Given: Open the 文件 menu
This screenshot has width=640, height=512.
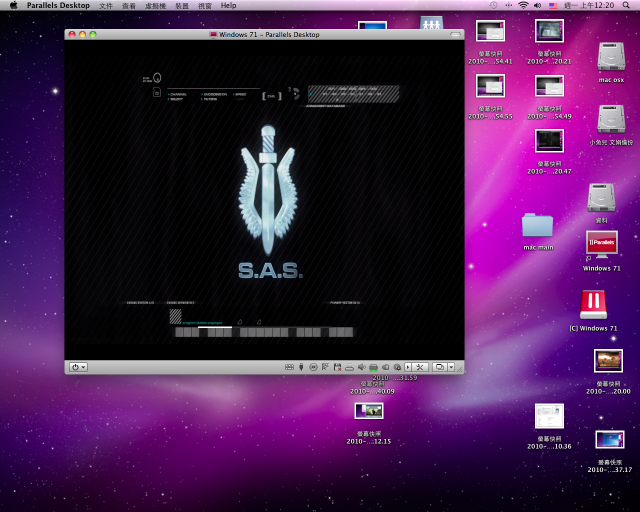Looking at the screenshot, I should [x=106, y=6].
